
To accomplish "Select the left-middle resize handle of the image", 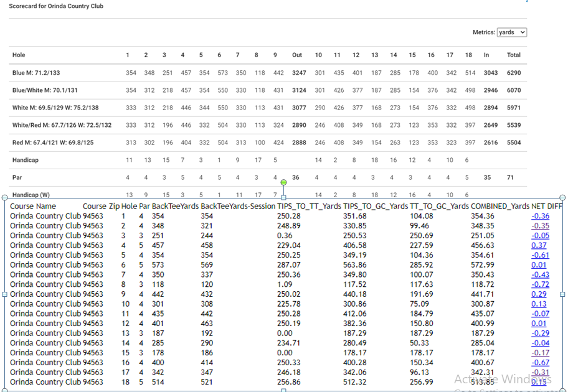I will [5, 294].
